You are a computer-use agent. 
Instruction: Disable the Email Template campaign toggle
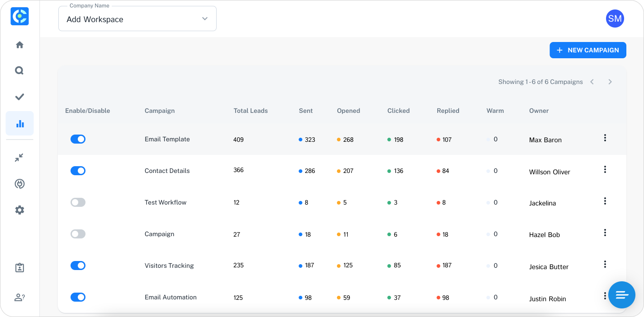pyautogui.click(x=78, y=139)
